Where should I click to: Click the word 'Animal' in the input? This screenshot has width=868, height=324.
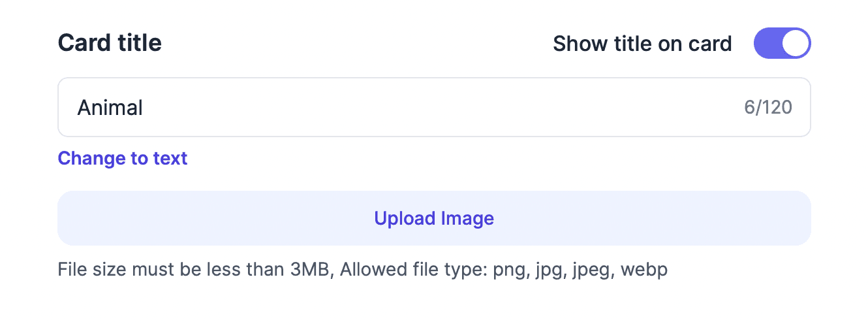point(110,107)
